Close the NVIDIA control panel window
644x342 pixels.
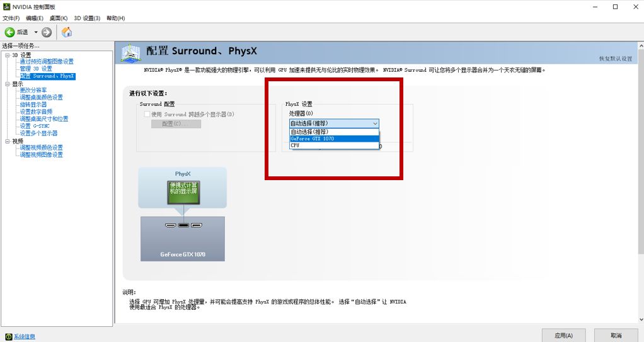point(635,6)
